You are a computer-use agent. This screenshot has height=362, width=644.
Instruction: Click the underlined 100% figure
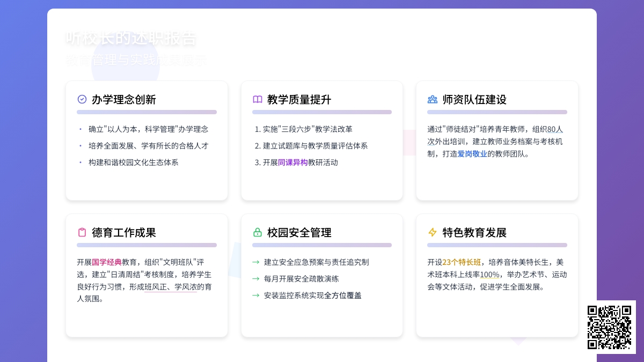(489, 275)
